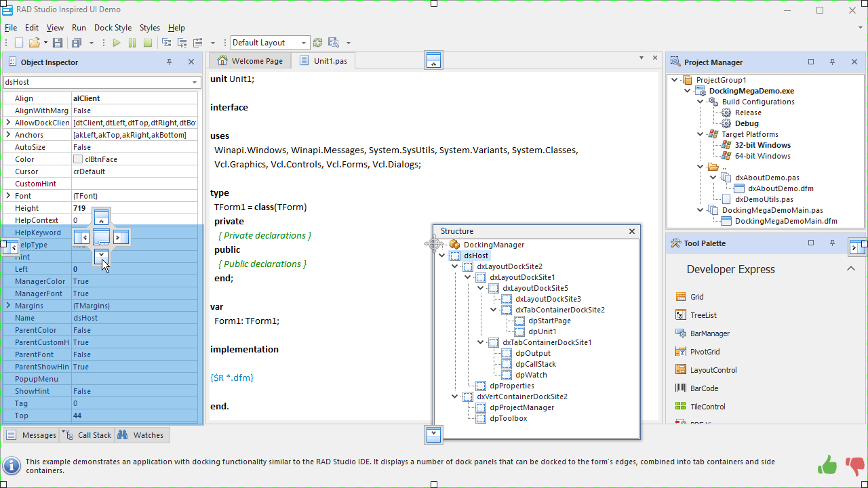Collapse ProjectGroup1 in Project Manager
Image resolution: width=868 pixels, height=488 pixels.
(675, 80)
